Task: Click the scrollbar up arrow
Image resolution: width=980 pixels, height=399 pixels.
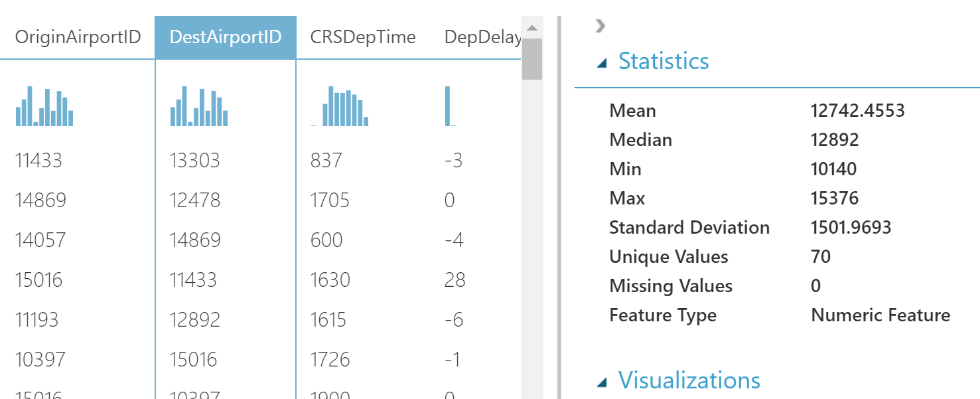Action: click(531, 28)
